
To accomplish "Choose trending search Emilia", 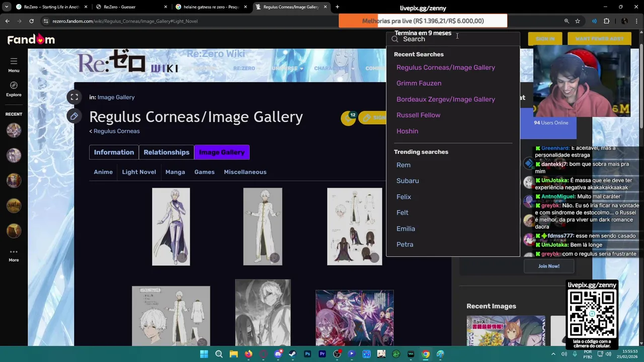I will pos(406,229).
